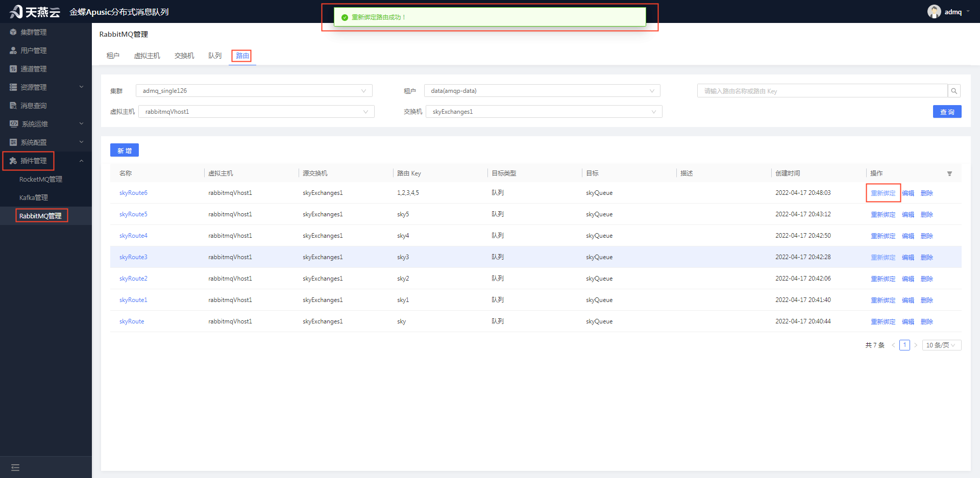
Task: Rebind route skyRoute1
Action: (883, 300)
